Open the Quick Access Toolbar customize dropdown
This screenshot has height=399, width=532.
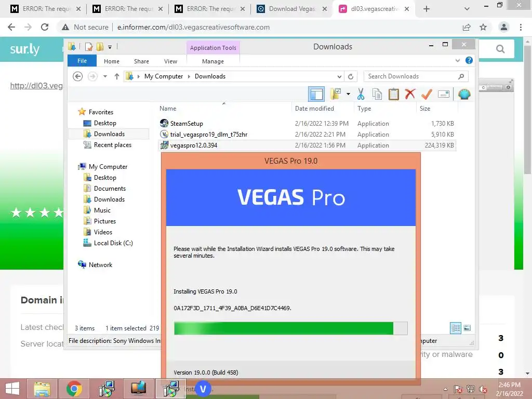coord(110,47)
